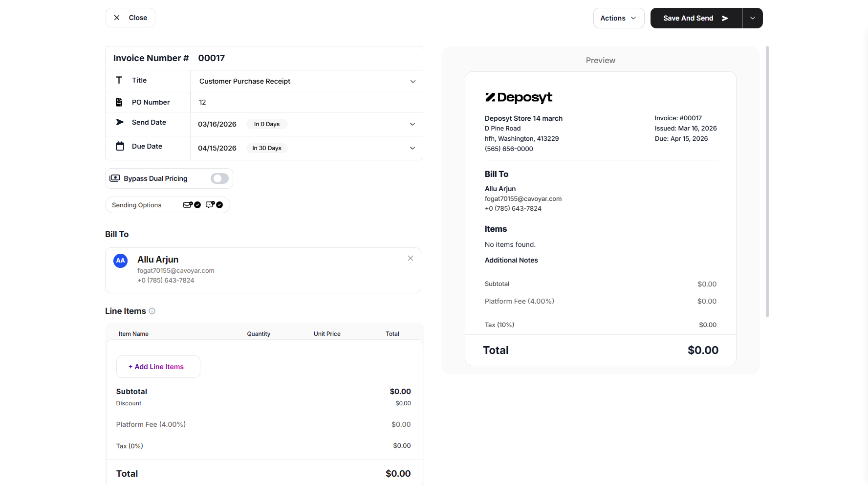This screenshot has width=868, height=485.
Task: Click Quantity column header
Action: pyautogui.click(x=259, y=334)
